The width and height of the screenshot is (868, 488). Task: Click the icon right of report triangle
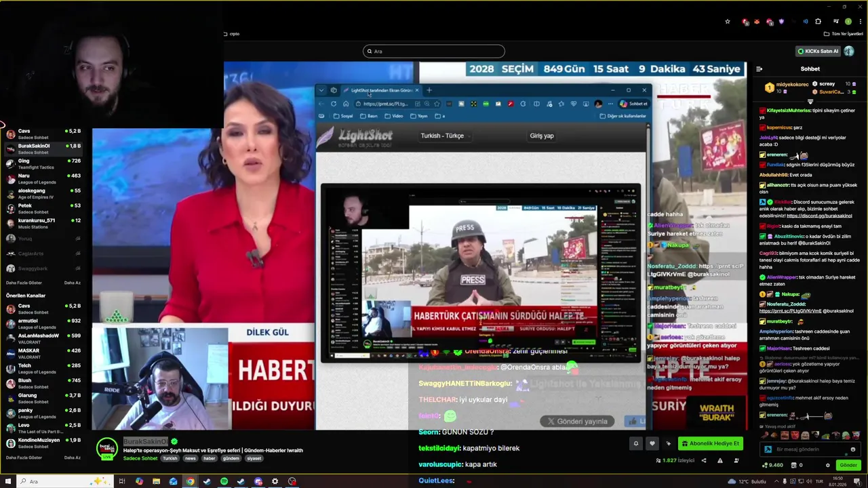(736, 461)
